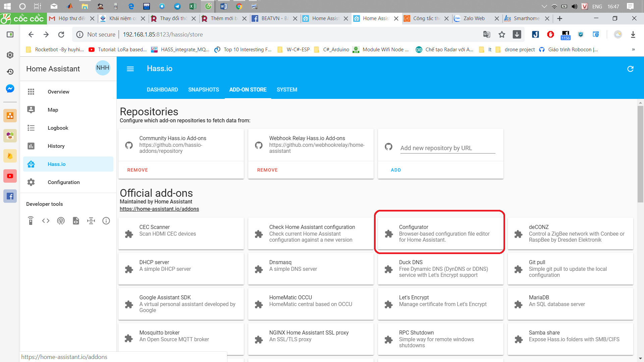The width and height of the screenshot is (644, 362).
Task: Switch to the System tab
Action: pos(287,89)
